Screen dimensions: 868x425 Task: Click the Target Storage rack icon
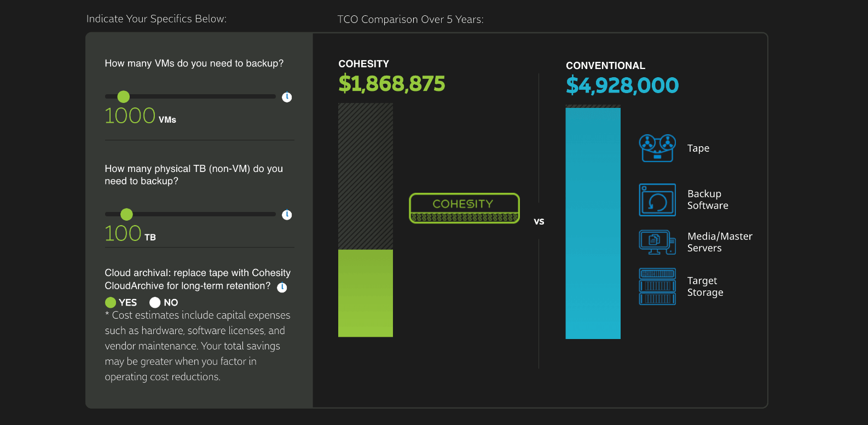pyautogui.click(x=657, y=286)
